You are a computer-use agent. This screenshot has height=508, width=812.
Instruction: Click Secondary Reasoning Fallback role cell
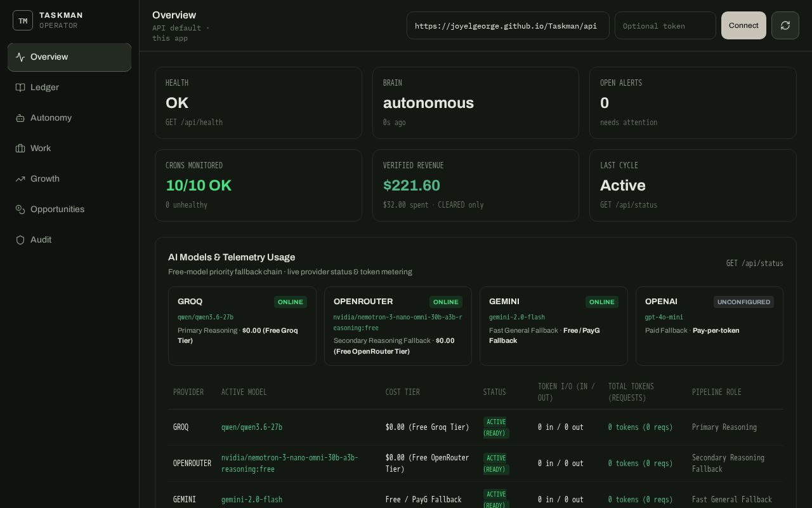[x=728, y=464]
